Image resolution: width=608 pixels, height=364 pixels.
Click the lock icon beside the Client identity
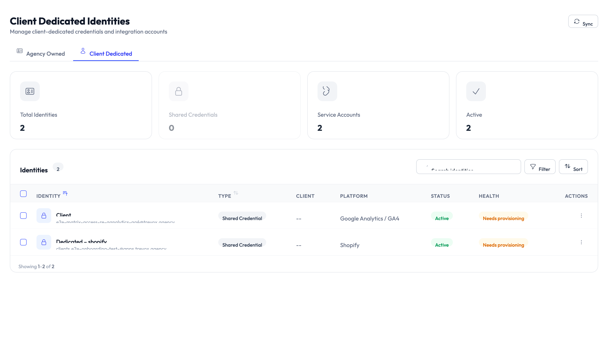point(44,216)
